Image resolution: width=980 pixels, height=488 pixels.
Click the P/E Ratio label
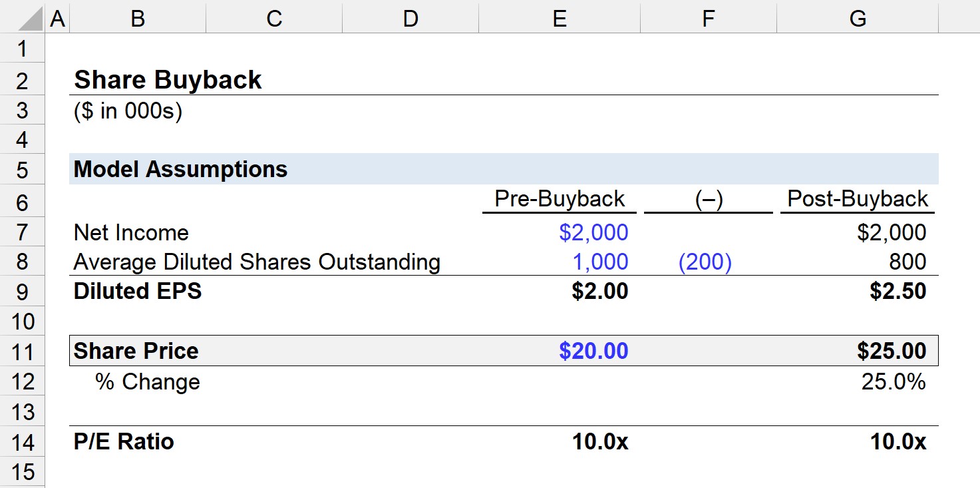[x=124, y=441]
